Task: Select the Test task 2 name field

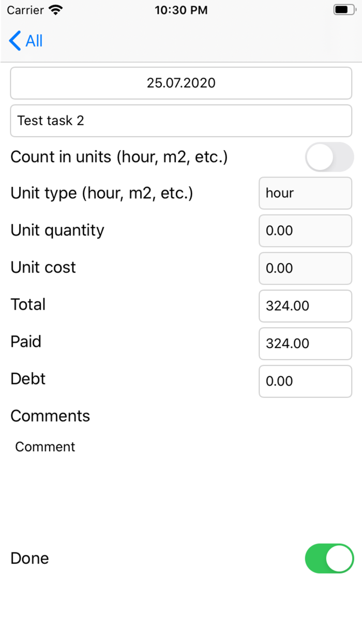Action: 181,120
